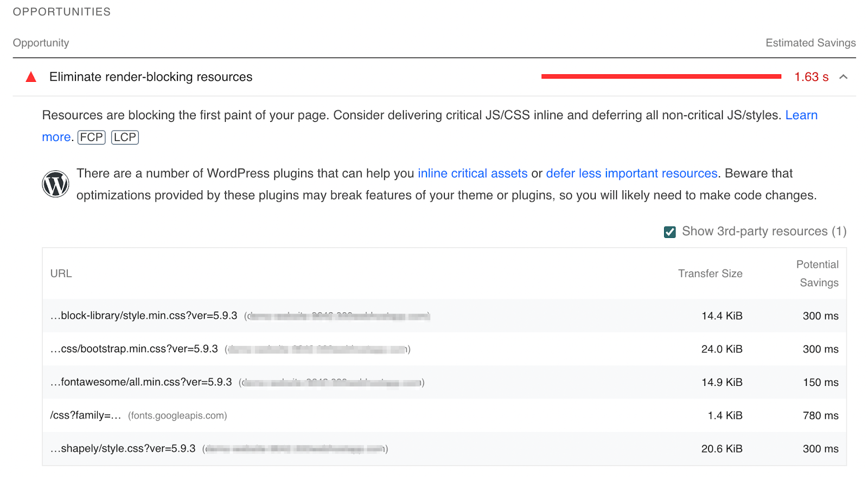This screenshot has height=477, width=868.
Task: Select the css/bootstrap.min.css URL row
Action: click(444, 349)
